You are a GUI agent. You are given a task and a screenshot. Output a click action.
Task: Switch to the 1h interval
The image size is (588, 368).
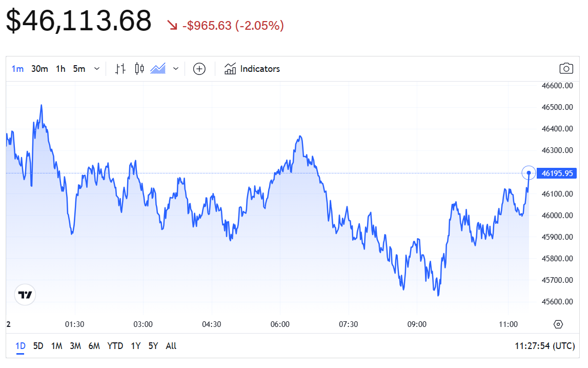click(60, 69)
